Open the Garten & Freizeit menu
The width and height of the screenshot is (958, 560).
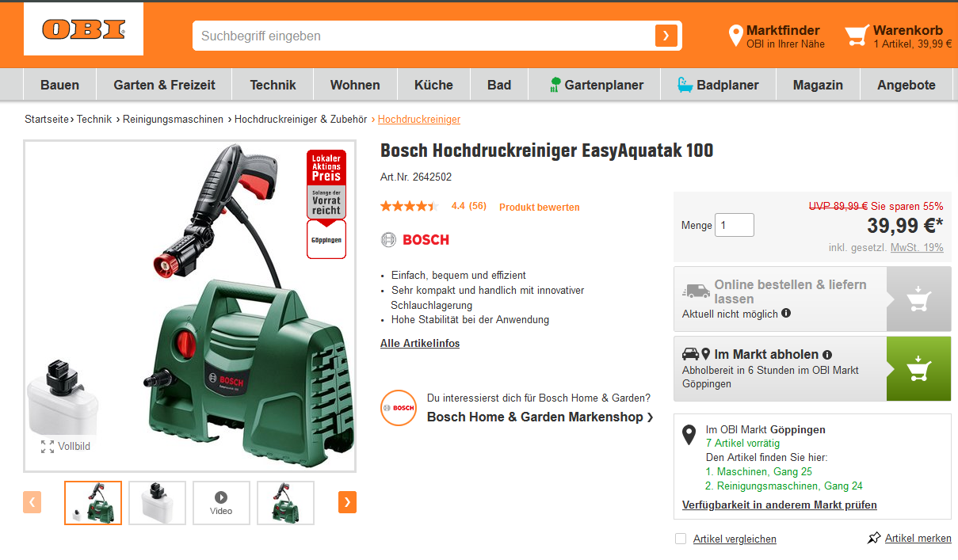[x=164, y=85]
